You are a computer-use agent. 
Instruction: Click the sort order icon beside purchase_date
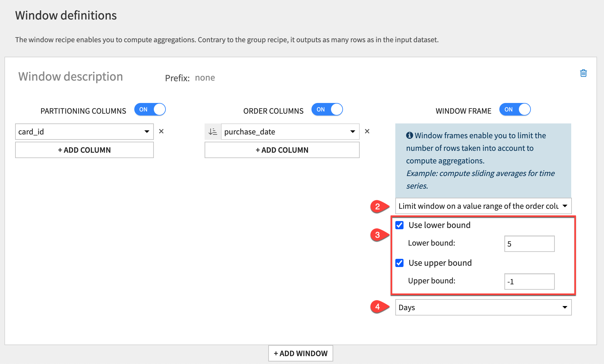[213, 132]
